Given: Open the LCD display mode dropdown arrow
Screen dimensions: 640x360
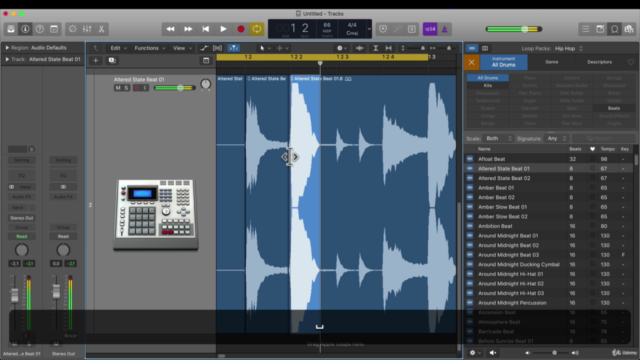Looking at the screenshot, I should click(x=369, y=29).
